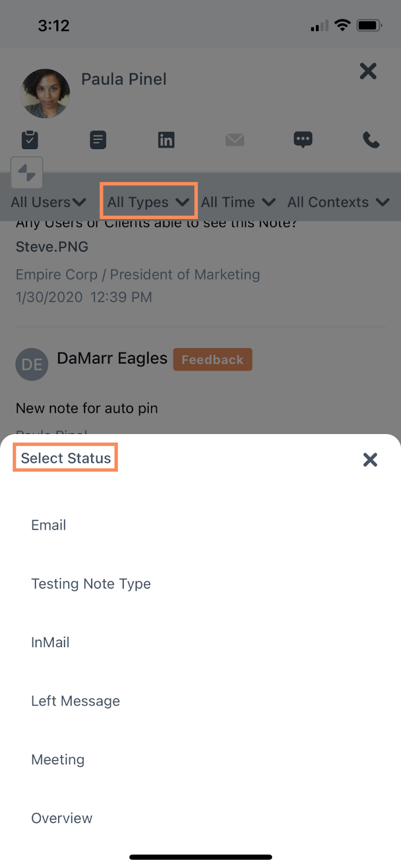
Task: Pick Left Message from the list
Action: [x=75, y=701]
